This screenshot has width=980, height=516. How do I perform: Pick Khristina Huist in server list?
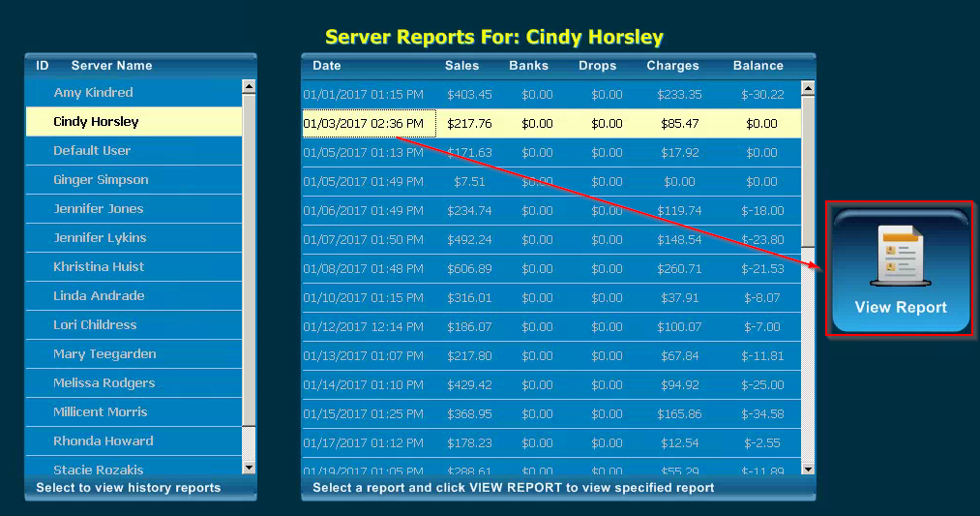coord(134,266)
